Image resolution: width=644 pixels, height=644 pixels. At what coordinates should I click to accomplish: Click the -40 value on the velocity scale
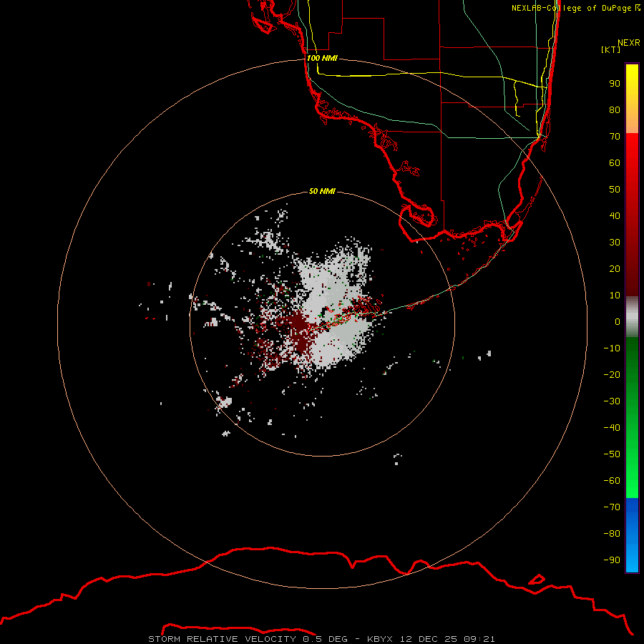pyautogui.click(x=612, y=428)
